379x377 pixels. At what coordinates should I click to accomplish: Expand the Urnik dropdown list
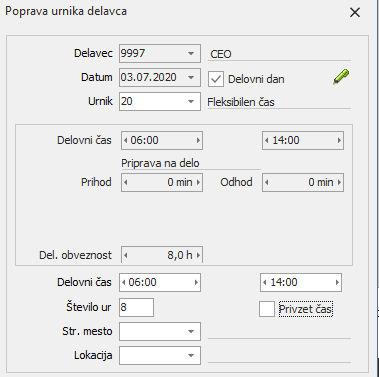pos(191,101)
